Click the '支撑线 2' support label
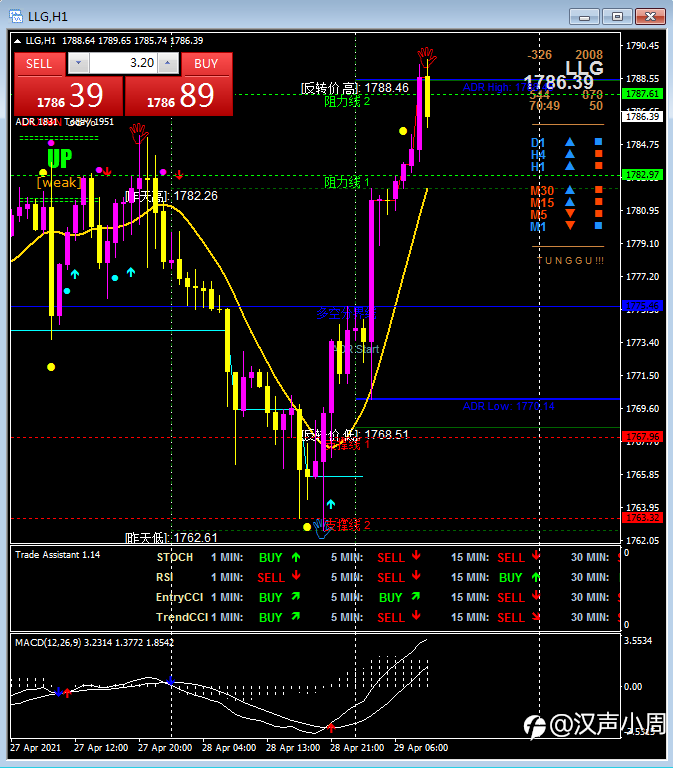Image resolution: width=673 pixels, height=768 pixels. pos(348,526)
